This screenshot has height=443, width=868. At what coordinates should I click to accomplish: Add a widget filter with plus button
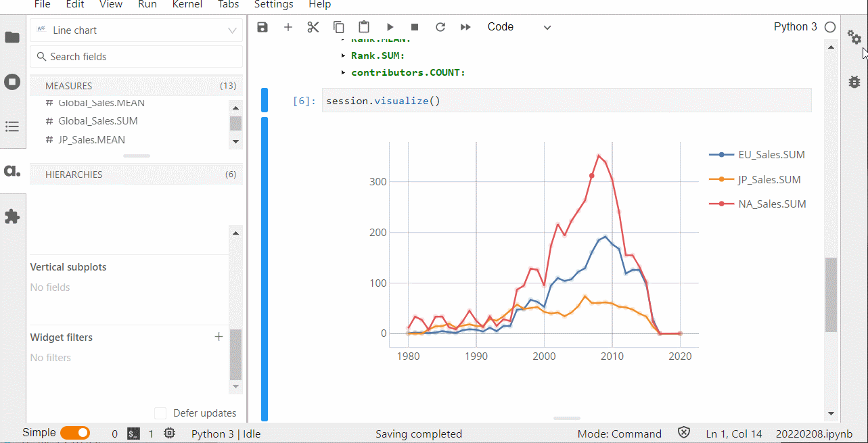pos(219,337)
